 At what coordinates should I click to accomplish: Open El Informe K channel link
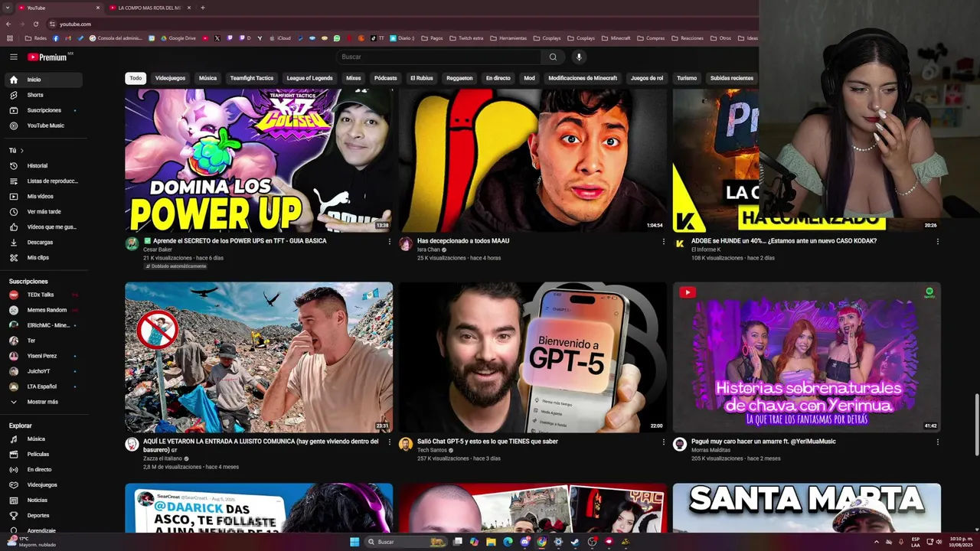[707, 249]
